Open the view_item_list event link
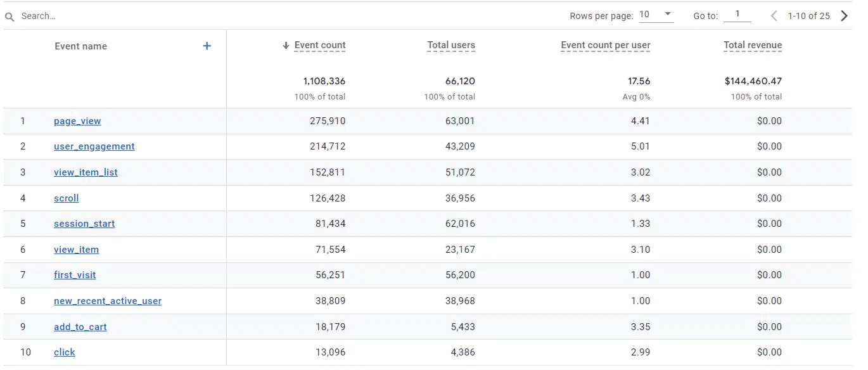The height and width of the screenshot is (370, 868). 86,172
